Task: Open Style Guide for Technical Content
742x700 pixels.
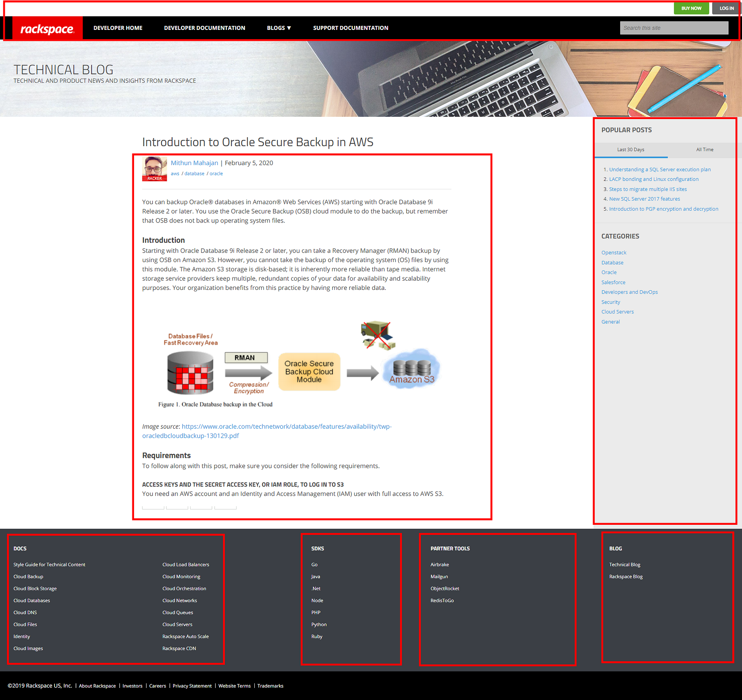Action: pyautogui.click(x=49, y=565)
